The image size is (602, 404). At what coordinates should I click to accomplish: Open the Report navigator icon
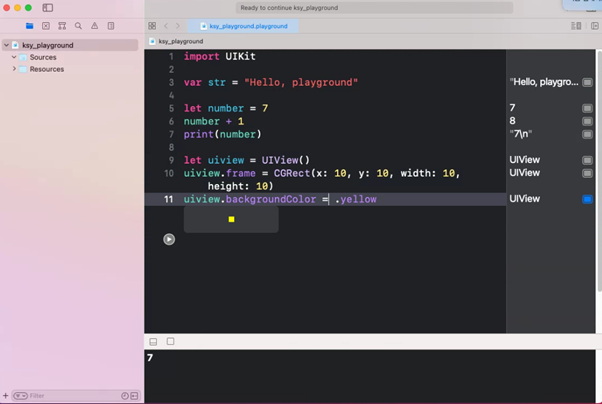tap(111, 26)
